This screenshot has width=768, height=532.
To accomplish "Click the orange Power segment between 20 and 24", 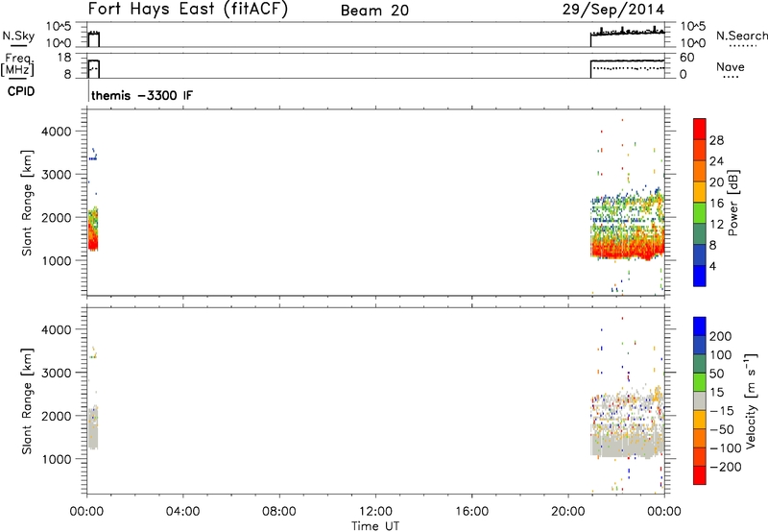I will [x=700, y=171].
